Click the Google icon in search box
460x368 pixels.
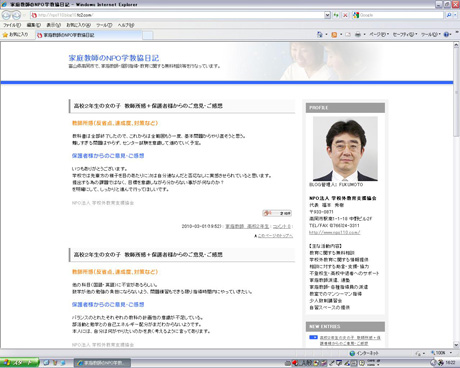click(x=356, y=15)
